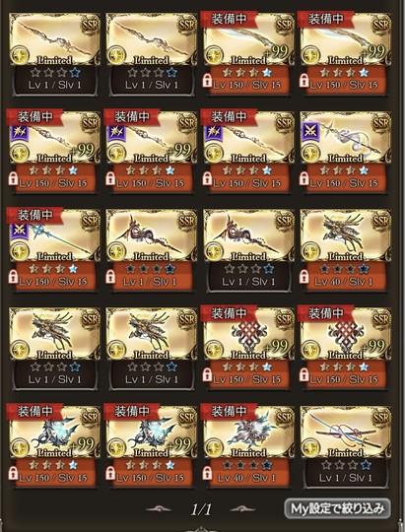Go to the next page with the right arrow
This screenshot has width=405, height=532.
coord(242,509)
